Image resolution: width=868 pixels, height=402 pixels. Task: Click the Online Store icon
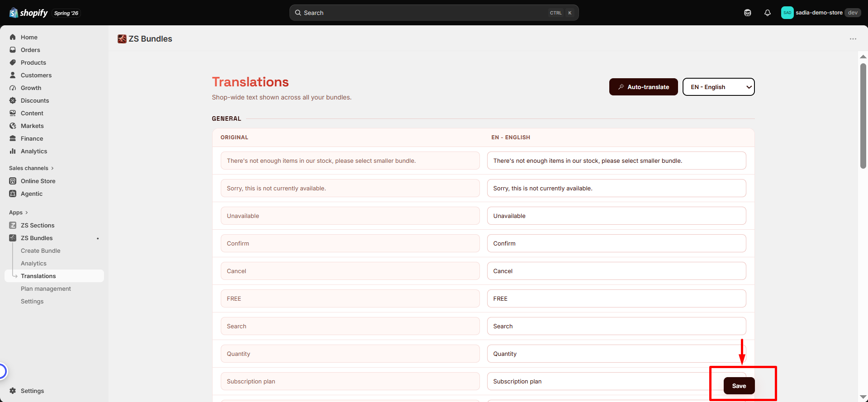point(13,181)
